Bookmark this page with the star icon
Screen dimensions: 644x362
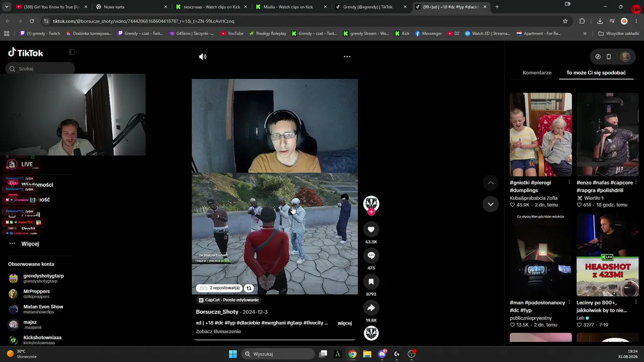click(x=565, y=21)
